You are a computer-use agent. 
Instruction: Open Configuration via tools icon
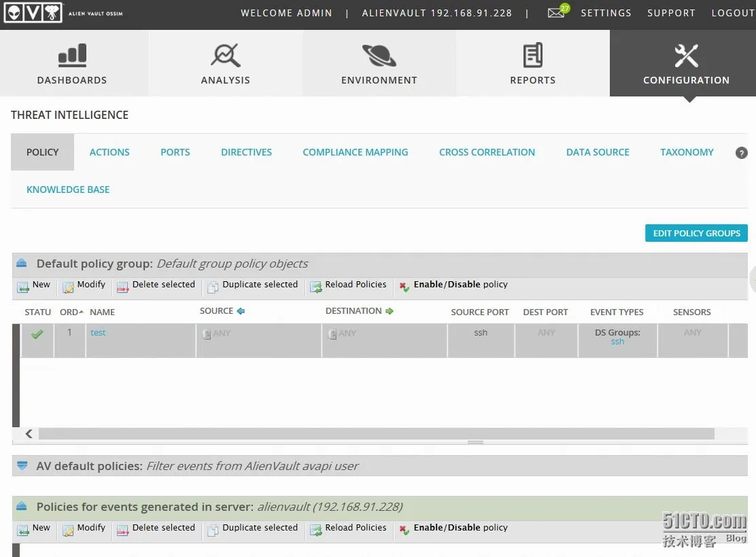coord(686,56)
